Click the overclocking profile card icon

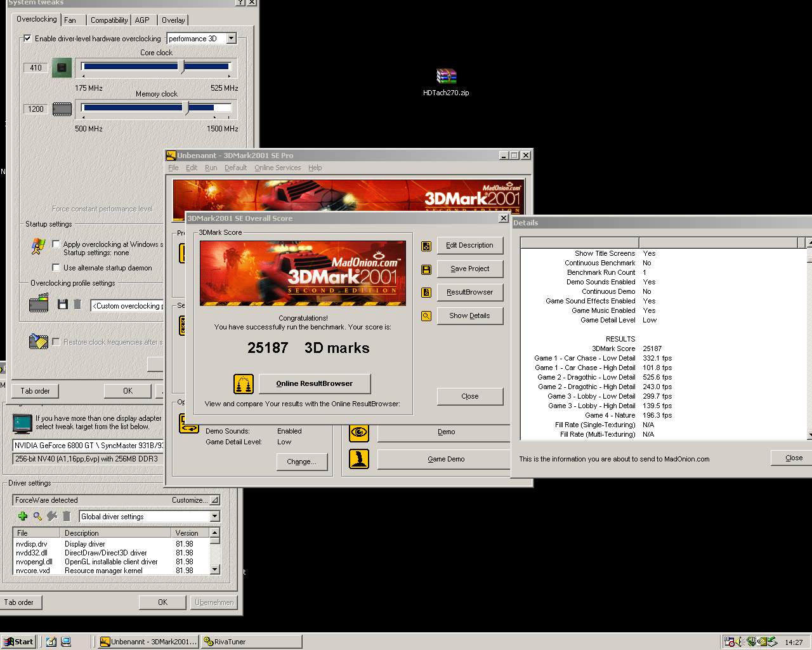tap(39, 303)
